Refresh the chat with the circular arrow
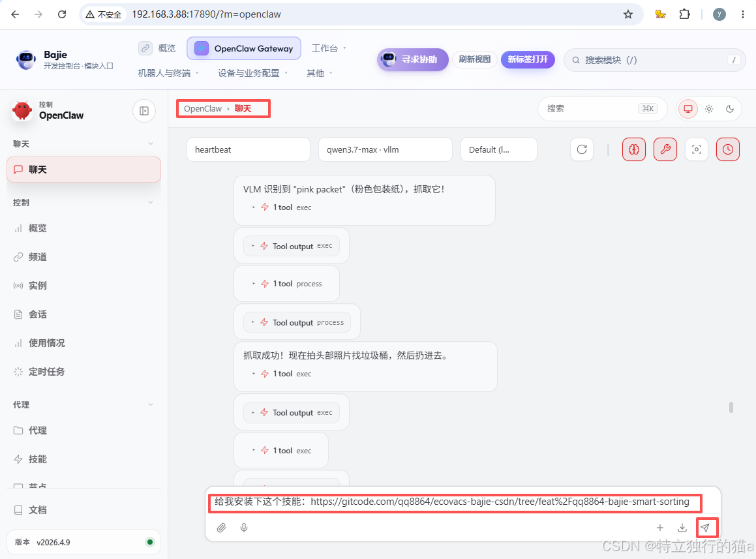Viewport: 756px width, 559px height. tap(582, 149)
